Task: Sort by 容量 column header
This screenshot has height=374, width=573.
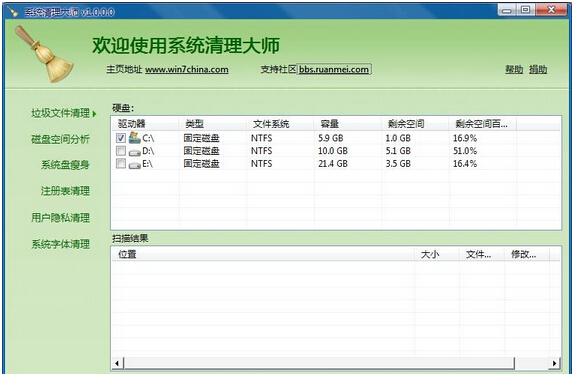Action: click(348, 124)
